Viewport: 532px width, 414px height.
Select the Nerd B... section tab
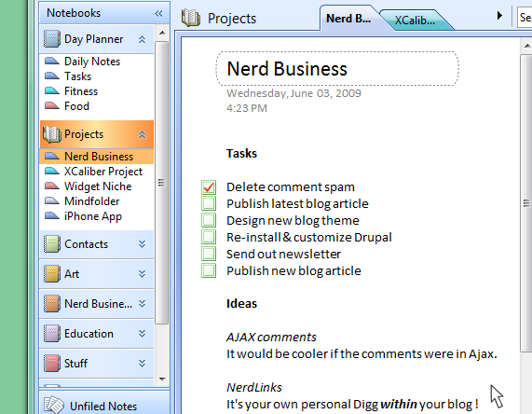(x=348, y=19)
